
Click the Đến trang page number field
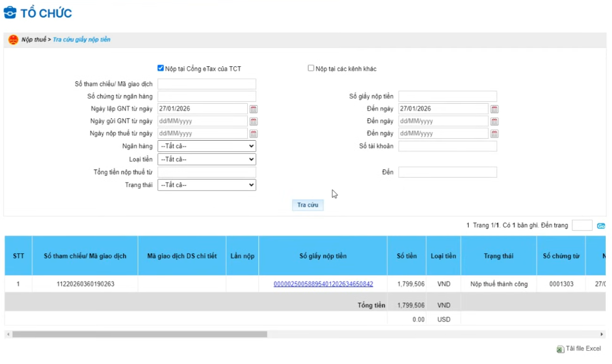[581, 225]
